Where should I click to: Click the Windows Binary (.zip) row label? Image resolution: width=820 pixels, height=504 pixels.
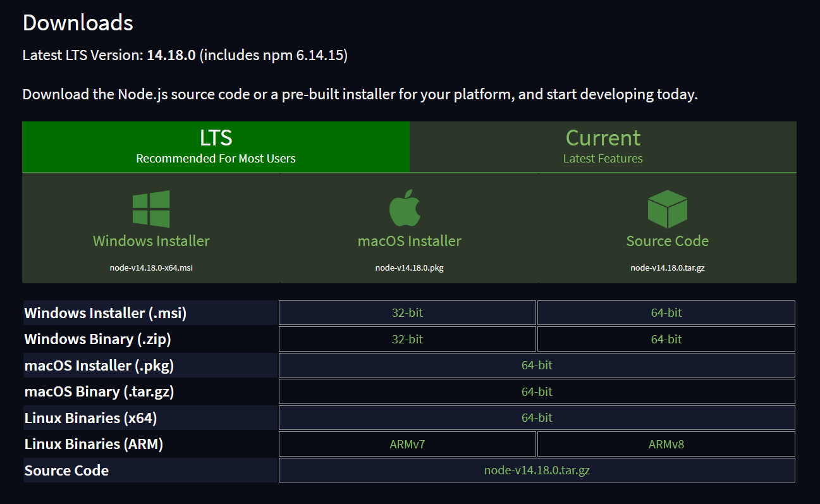pos(98,339)
